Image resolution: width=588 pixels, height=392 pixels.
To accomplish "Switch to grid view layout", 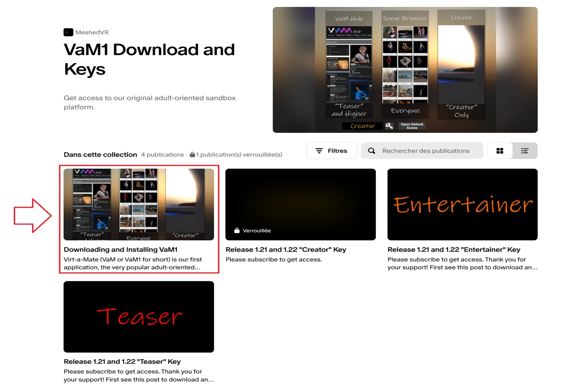I will (x=500, y=151).
